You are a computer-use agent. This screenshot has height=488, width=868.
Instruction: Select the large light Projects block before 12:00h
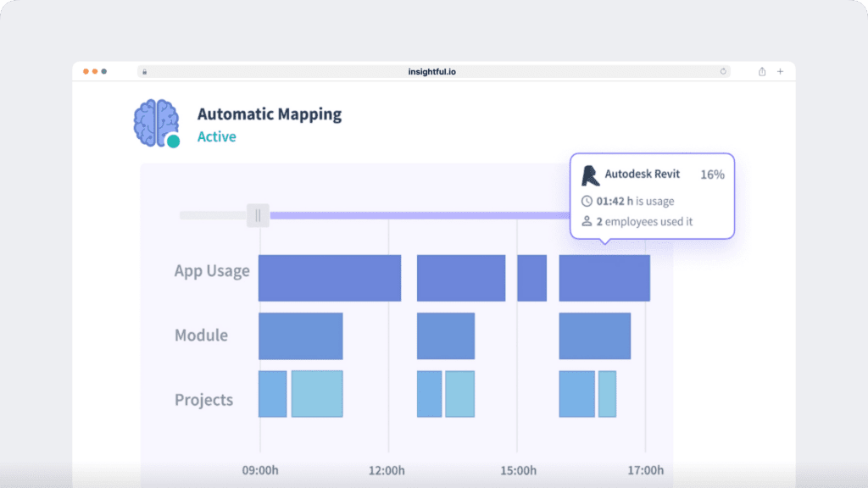(x=317, y=393)
